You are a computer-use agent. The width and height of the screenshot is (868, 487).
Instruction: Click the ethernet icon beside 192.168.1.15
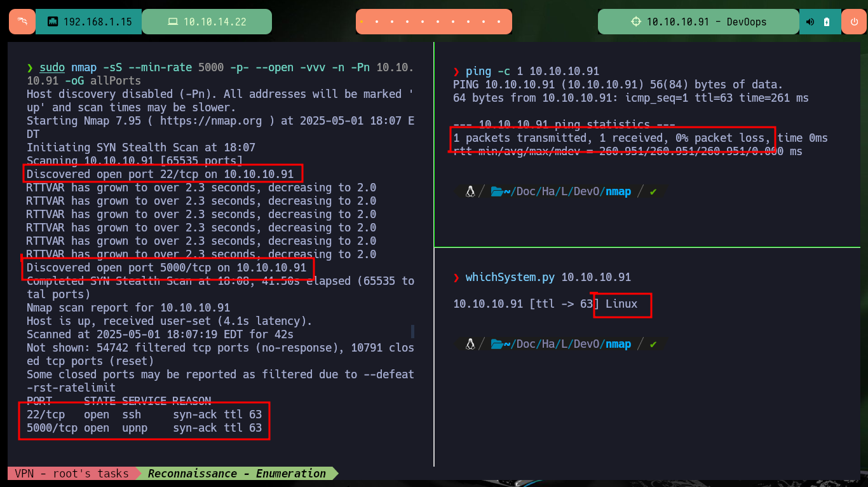[x=53, y=22]
